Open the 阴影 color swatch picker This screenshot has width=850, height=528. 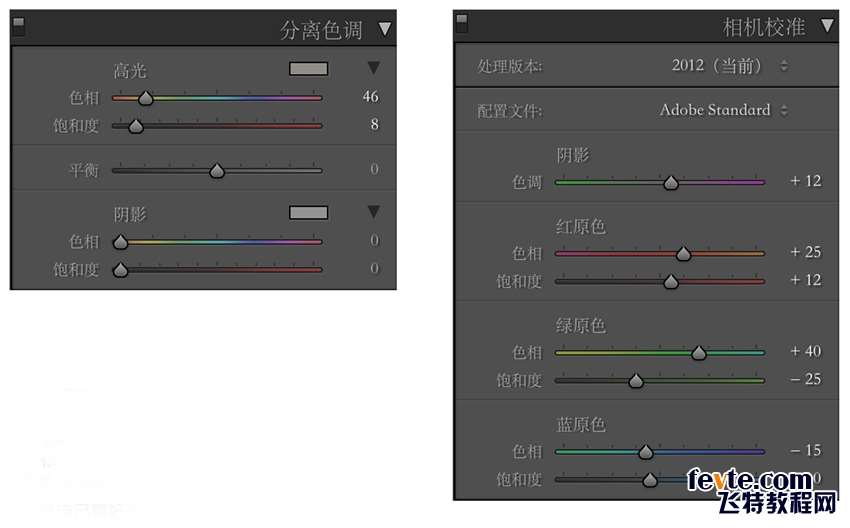pos(308,212)
